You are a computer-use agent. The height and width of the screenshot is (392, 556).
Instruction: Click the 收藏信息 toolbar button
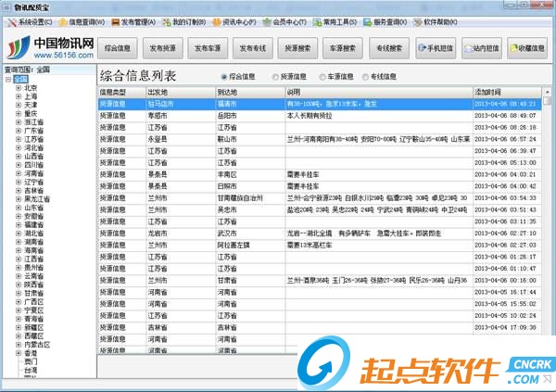pyautogui.click(x=527, y=48)
